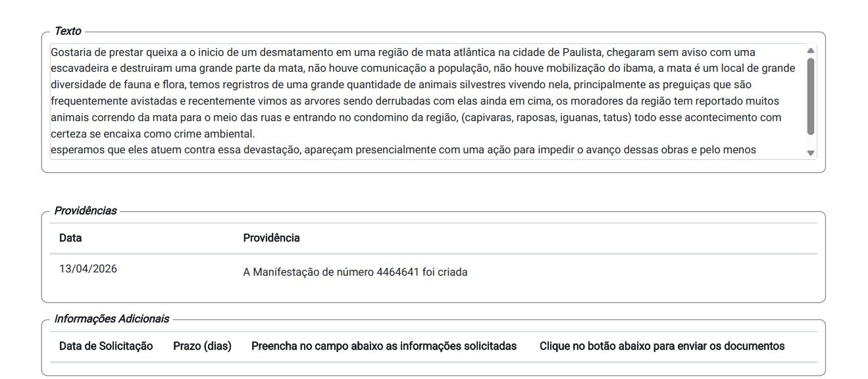Image resolution: width=868 pixels, height=379 pixels.
Task: Click the "Manifestação de número 4464641 foi criada" entry
Action: pos(355,272)
